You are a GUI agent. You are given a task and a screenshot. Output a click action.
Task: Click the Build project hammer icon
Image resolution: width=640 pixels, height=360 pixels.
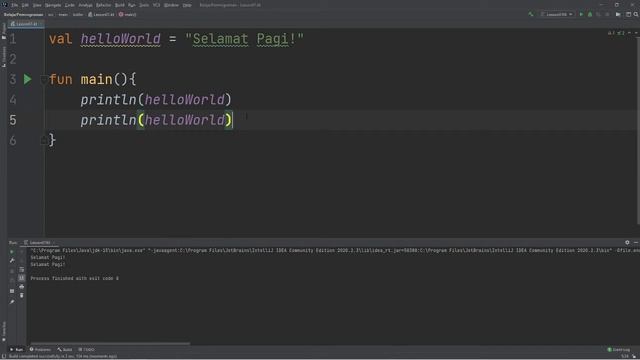point(531,14)
